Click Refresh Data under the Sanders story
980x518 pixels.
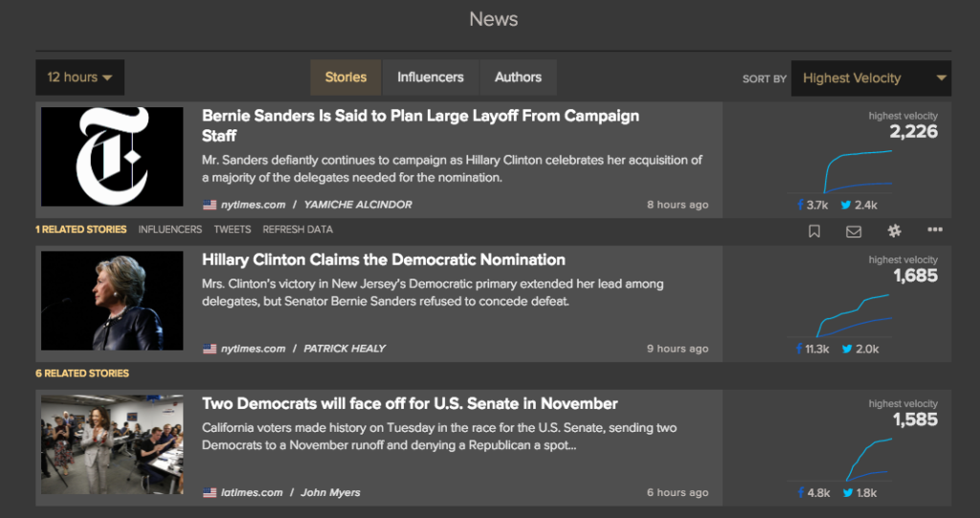pyautogui.click(x=298, y=230)
